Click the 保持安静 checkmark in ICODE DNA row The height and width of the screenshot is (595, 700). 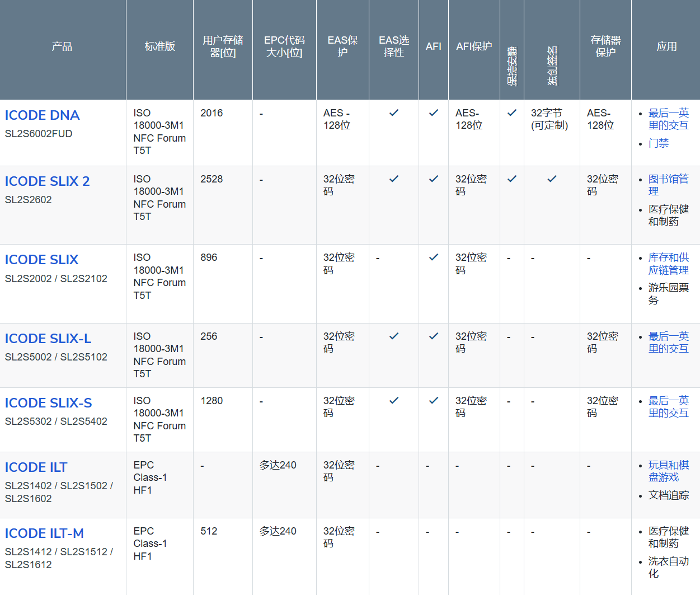(x=512, y=113)
